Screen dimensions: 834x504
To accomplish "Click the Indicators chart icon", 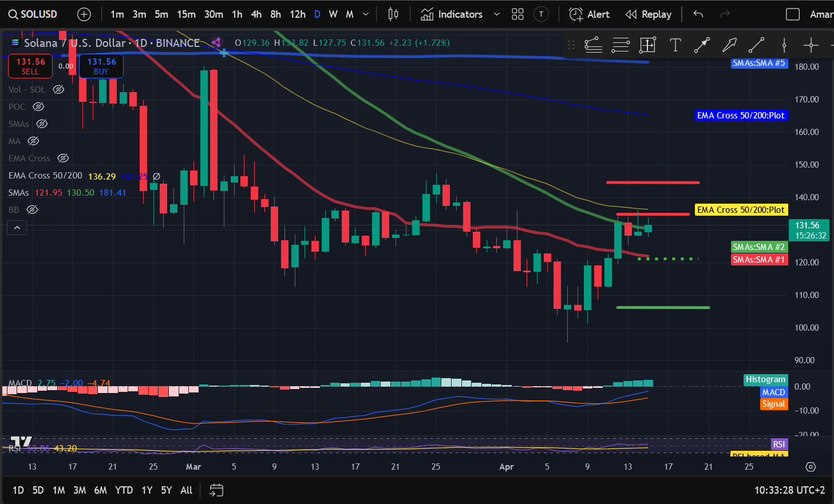I will [427, 14].
